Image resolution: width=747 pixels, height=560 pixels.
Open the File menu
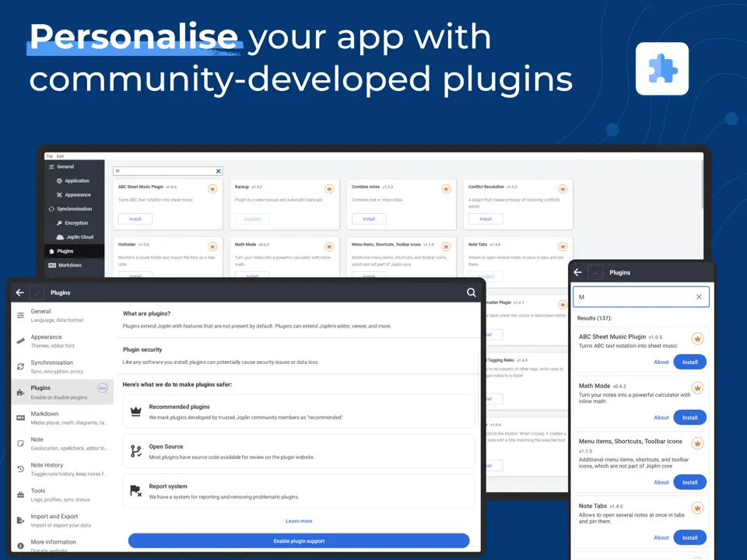50,156
